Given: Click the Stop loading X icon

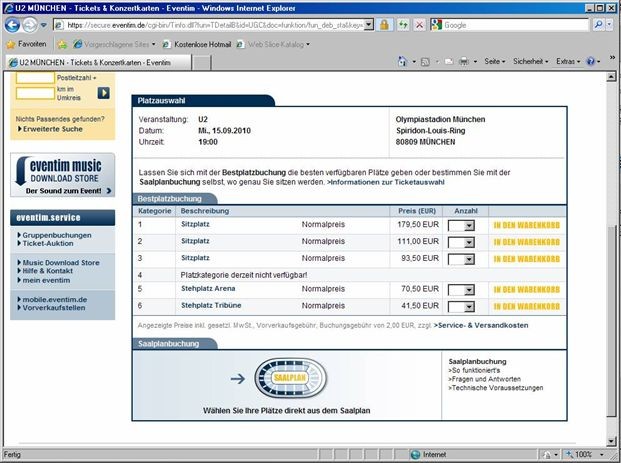Looking at the screenshot, I should pos(419,24).
